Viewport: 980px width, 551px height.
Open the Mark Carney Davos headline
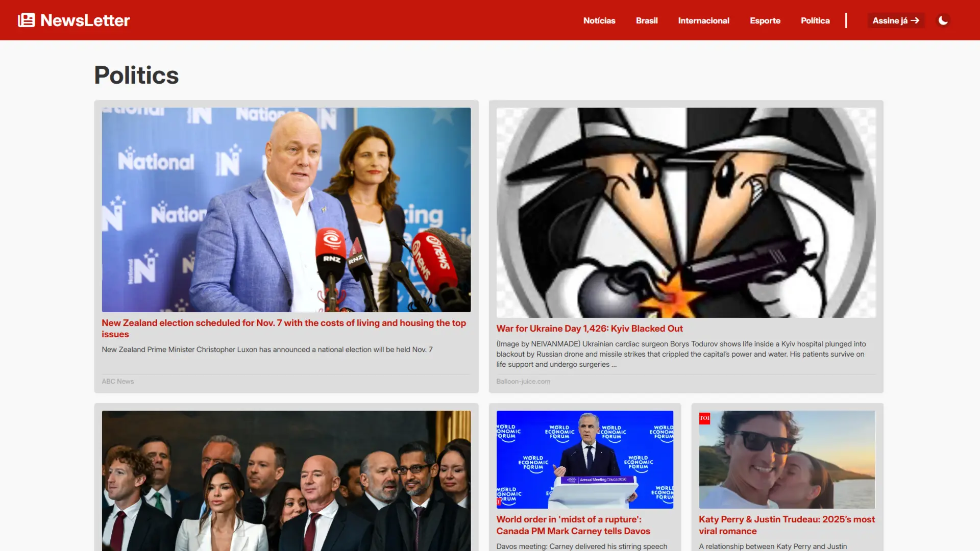(573, 525)
